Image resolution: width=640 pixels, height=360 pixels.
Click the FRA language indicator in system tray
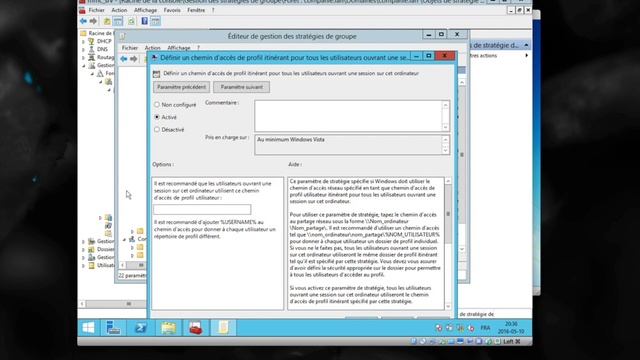pyautogui.click(x=485, y=328)
